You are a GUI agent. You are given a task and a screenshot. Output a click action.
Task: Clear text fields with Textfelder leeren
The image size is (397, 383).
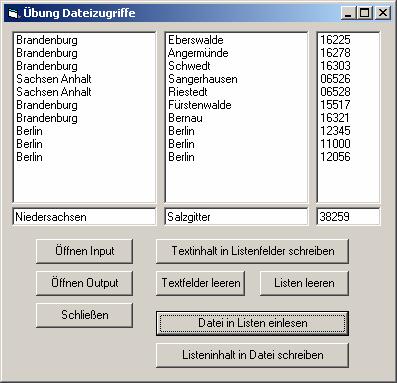200,283
